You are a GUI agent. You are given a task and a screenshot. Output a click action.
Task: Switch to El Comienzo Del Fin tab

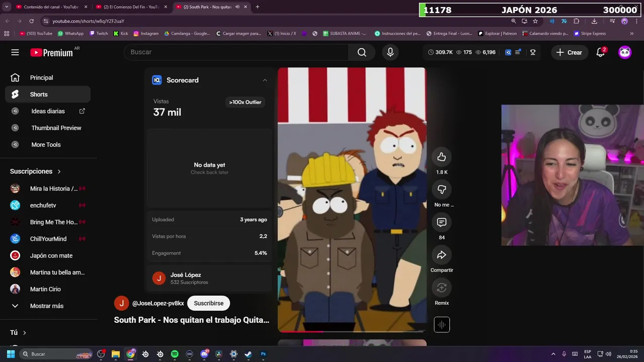click(132, 7)
